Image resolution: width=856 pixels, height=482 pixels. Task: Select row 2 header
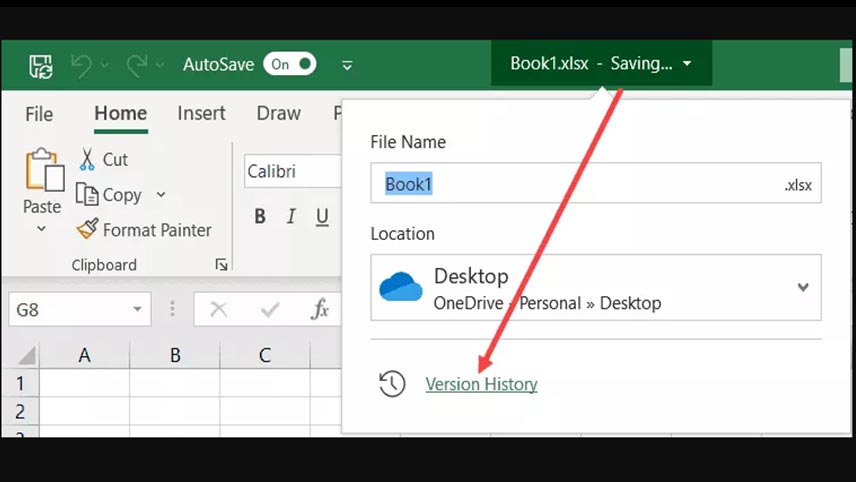[x=20, y=411]
